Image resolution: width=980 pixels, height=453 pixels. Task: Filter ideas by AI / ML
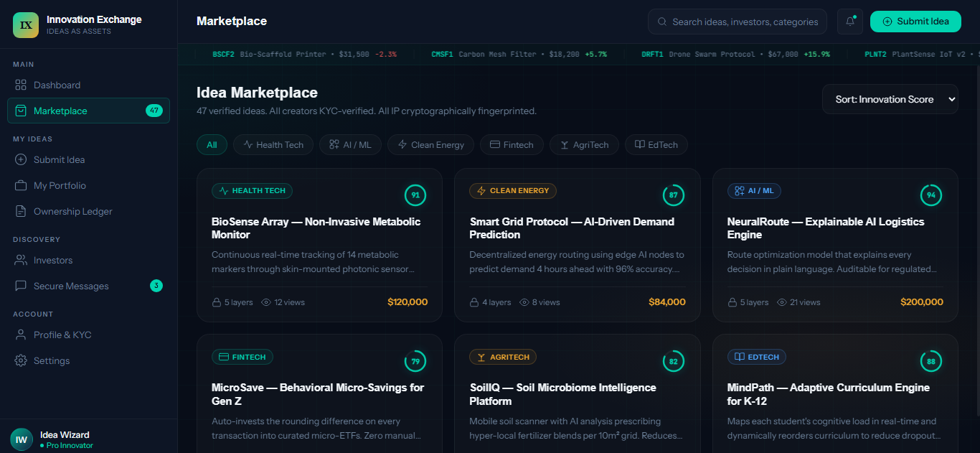[350, 144]
